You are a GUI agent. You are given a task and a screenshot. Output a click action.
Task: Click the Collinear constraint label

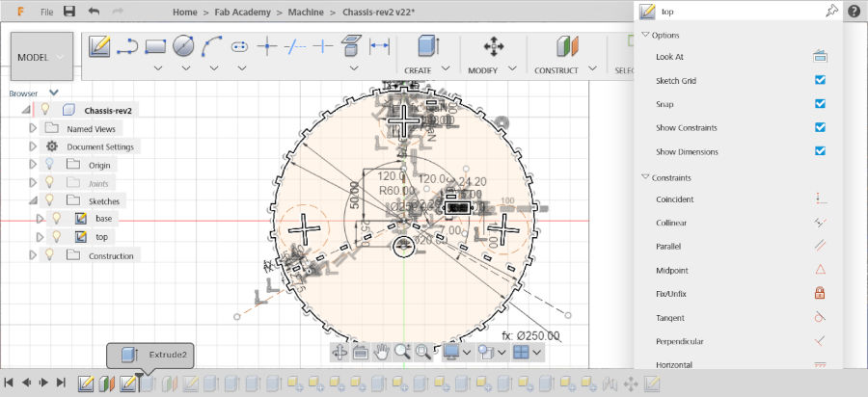click(671, 223)
